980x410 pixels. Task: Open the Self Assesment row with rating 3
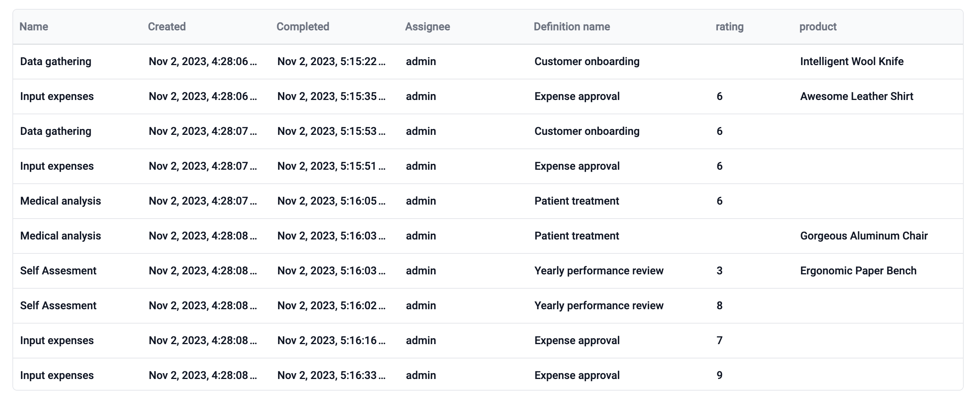[58, 270]
